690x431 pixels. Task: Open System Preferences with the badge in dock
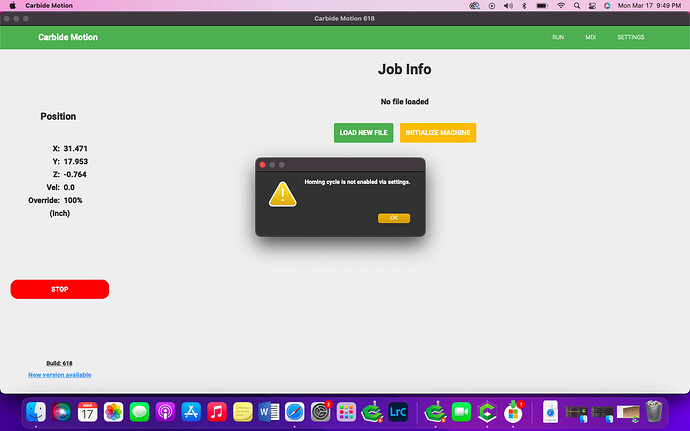pos(320,412)
